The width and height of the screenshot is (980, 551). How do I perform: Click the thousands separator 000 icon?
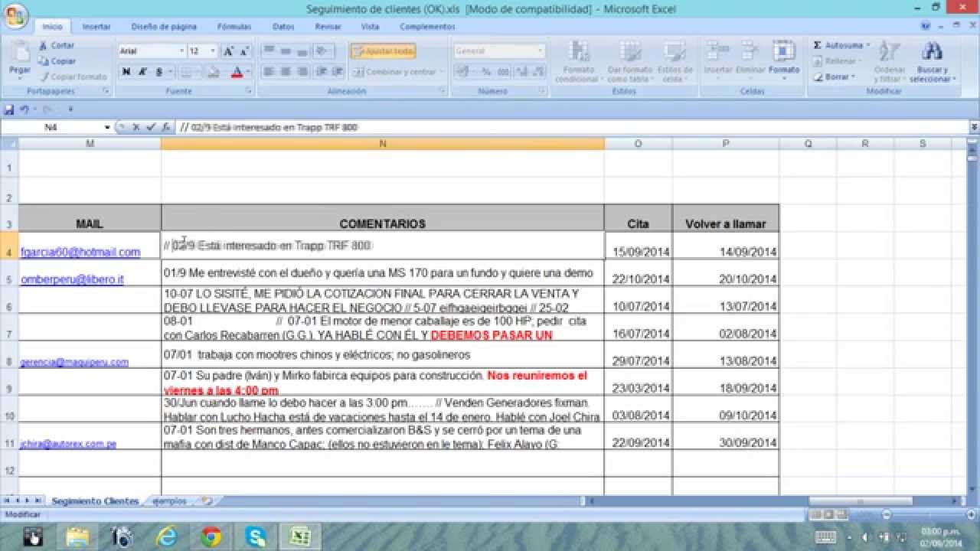[502, 72]
